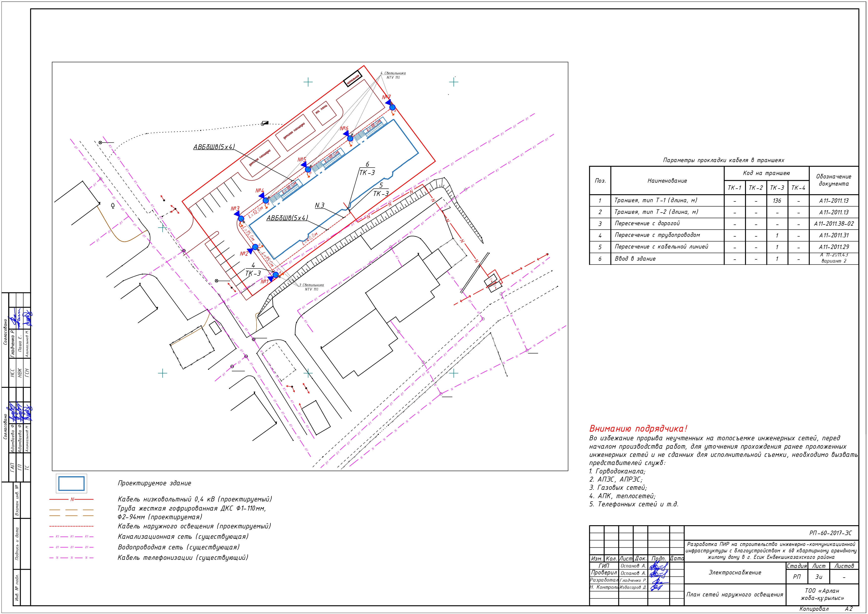Select the '4 ТК-3' position callout

click(x=253, y=270)
